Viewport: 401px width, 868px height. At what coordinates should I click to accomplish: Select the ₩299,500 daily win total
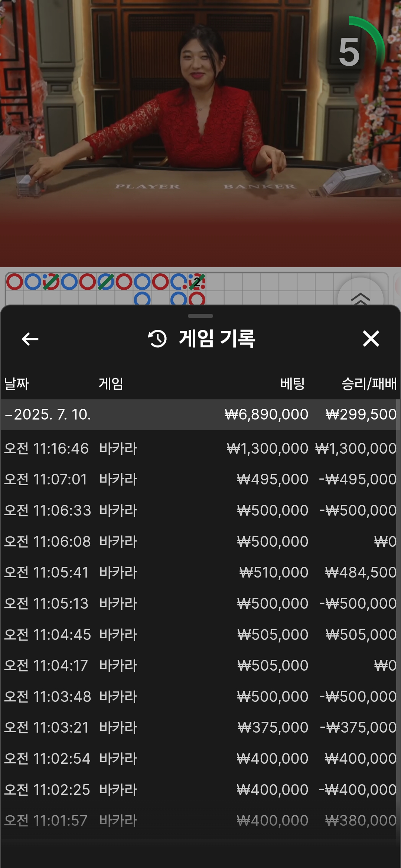pos(361,414)
